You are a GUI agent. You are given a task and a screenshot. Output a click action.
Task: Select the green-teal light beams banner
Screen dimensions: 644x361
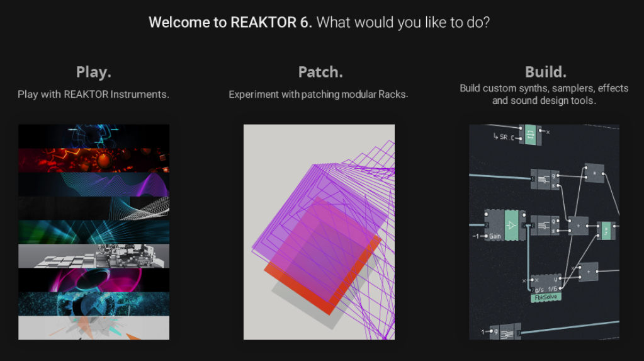coord(94,232)
